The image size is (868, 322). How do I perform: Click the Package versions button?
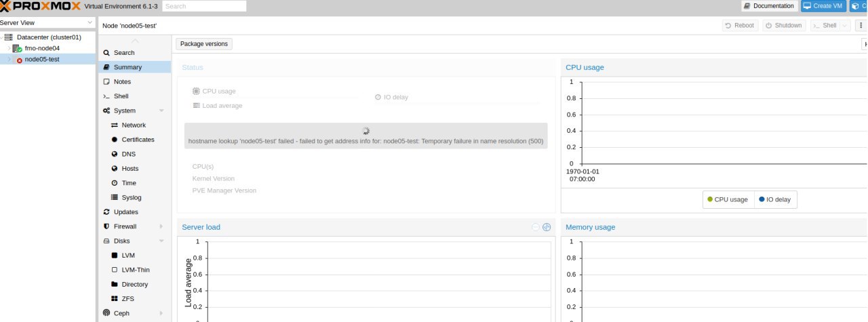point(204,43)
